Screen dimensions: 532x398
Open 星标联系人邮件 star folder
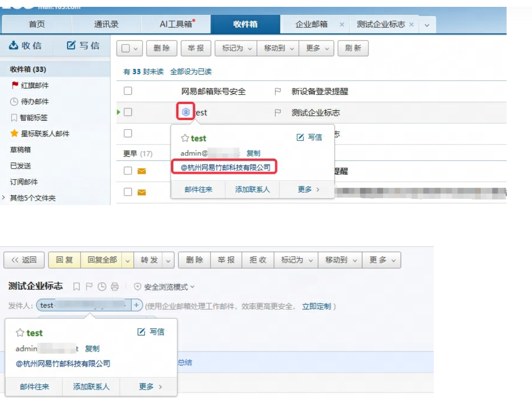pyautogui.click(x=40, y=134)
